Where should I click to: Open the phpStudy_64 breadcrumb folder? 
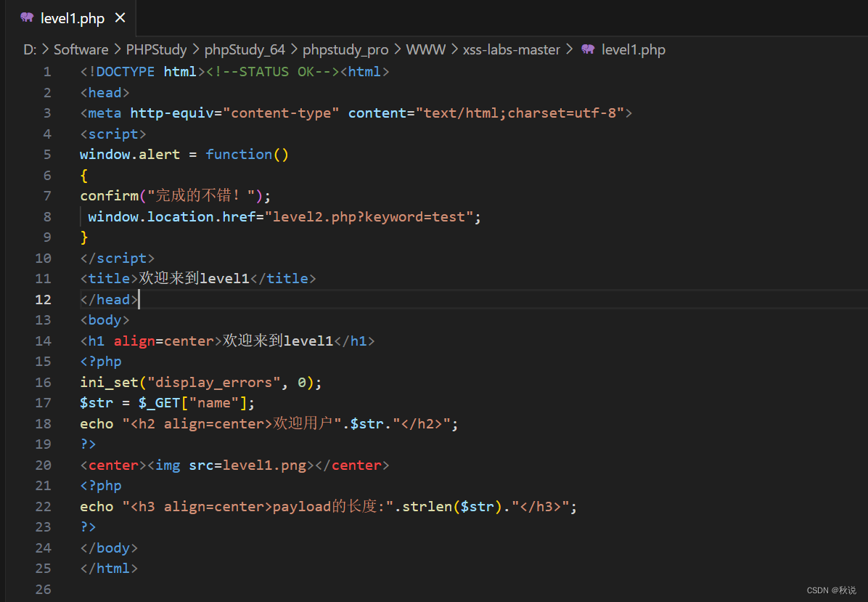(x=245, y=49)
